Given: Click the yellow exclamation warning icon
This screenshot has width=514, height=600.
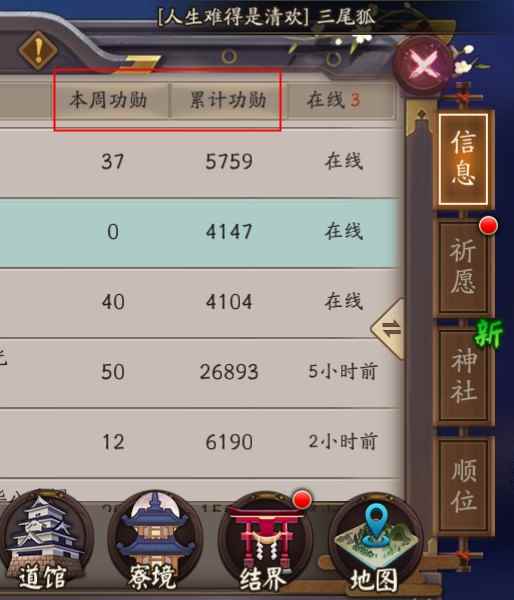Looking at the screenshot, I should tap(38, 50).
